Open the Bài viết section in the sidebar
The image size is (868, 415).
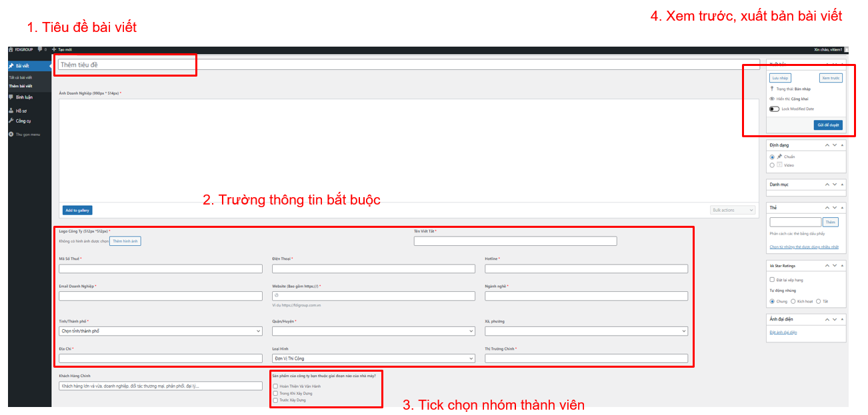(23, 66)
